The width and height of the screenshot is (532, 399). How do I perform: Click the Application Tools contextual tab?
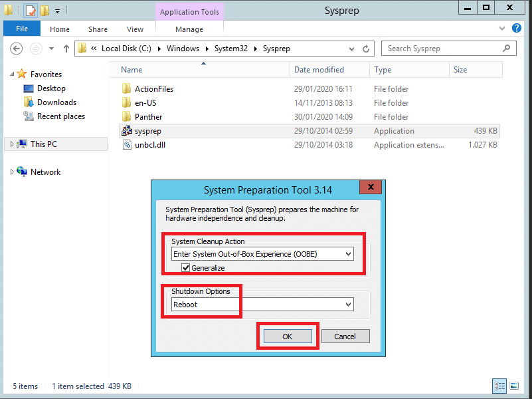189,12
